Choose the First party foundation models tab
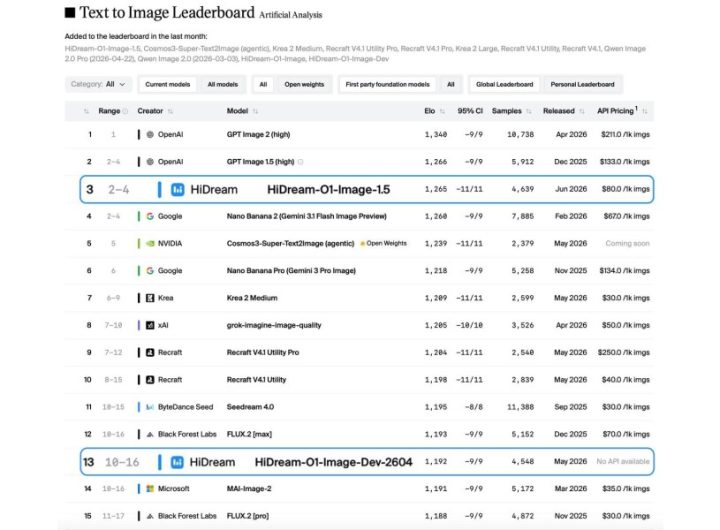Viewport: 720px width, 530px height. coord(388,85)
